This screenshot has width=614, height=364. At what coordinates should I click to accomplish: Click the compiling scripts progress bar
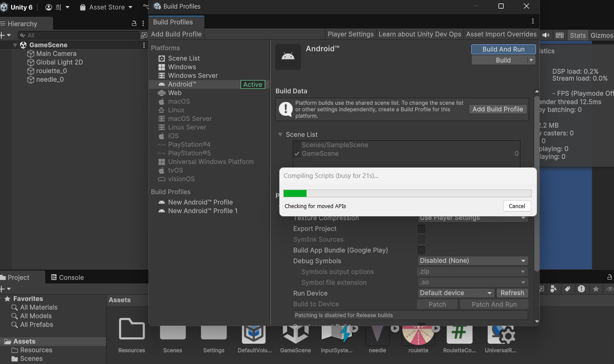407,193
